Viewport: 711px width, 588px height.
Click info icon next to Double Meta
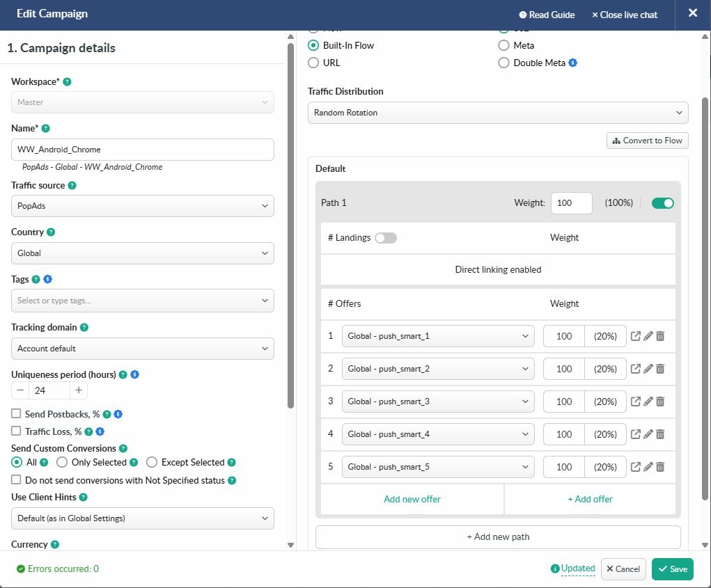coord(573,63)
